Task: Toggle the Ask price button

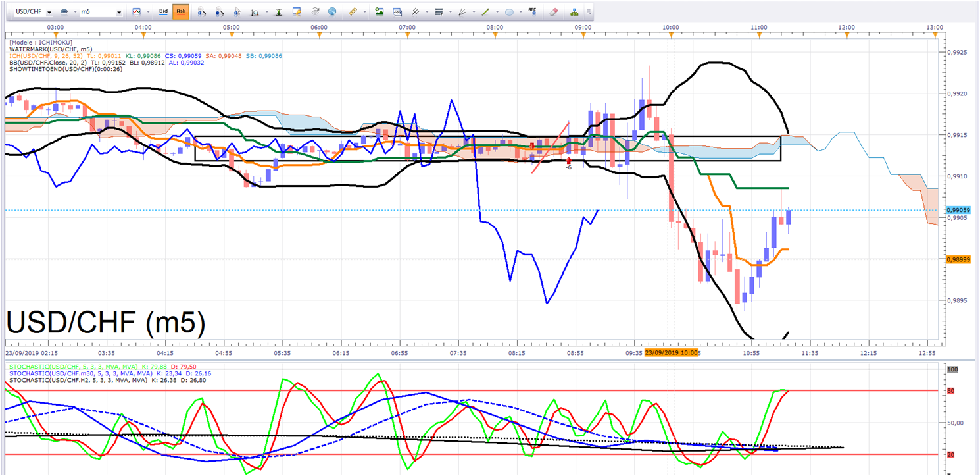Action: click(x=181, y=11)
